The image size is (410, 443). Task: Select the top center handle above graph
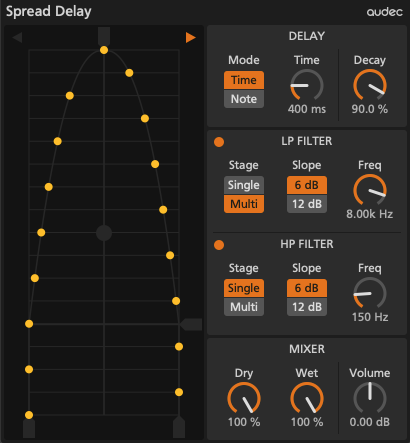104,36
